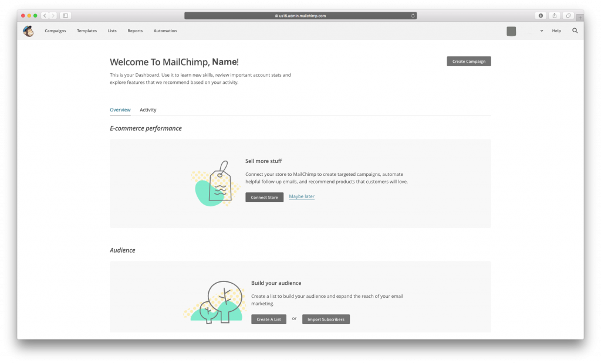This screenshot has width=601, height=364.
Task: Click the account avatar square
Action: tap(511, 31)
